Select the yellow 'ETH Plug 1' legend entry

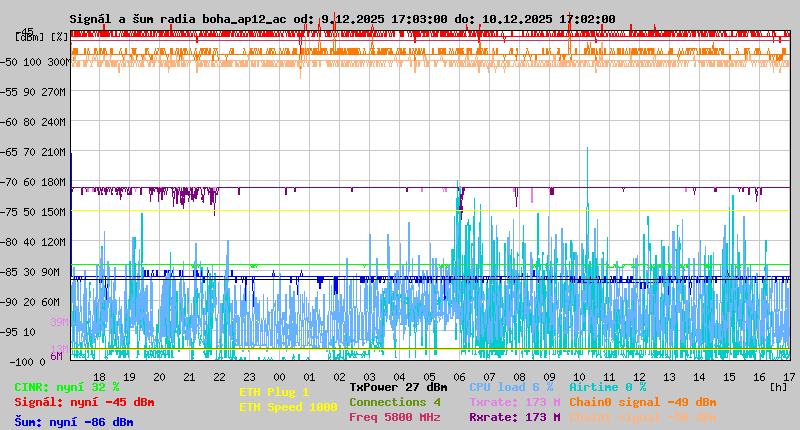pyautogui.click(x=274, y=392)
